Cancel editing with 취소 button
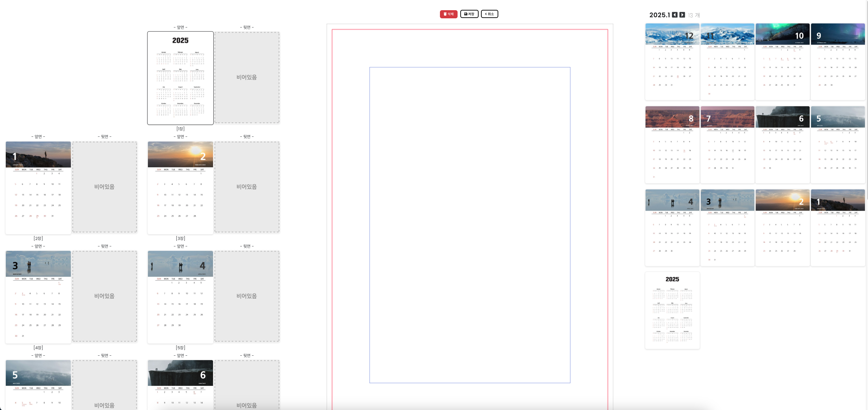The width and height of the screenshot is (868, 410). click(x=489, y=14)
